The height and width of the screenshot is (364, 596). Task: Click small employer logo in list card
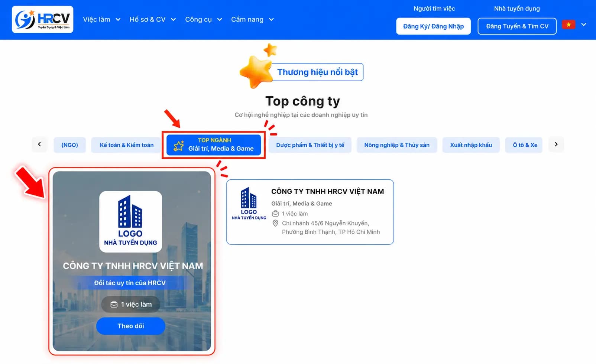click(x=249, y=204)
